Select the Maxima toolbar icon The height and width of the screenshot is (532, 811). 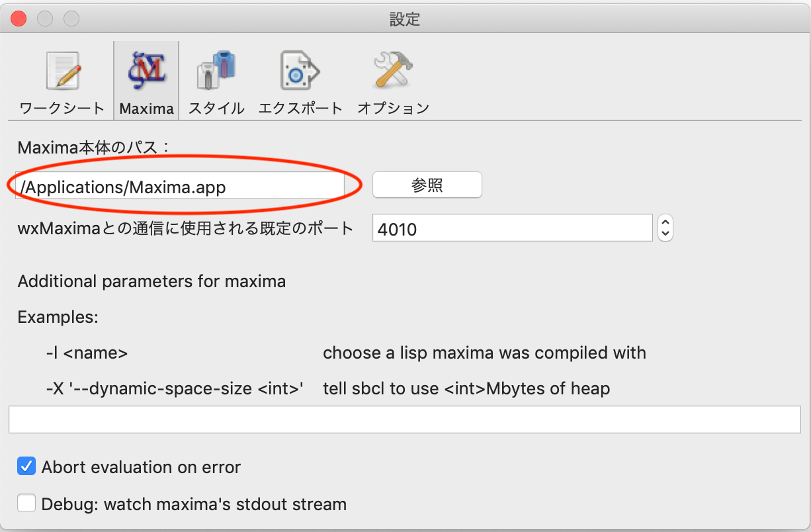point(146,71)
